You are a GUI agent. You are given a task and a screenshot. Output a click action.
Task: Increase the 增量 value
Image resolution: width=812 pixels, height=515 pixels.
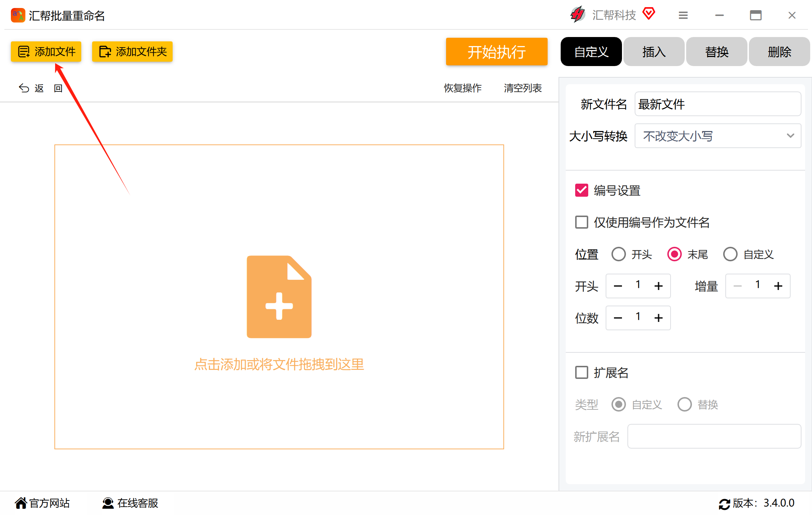[778, 286]
